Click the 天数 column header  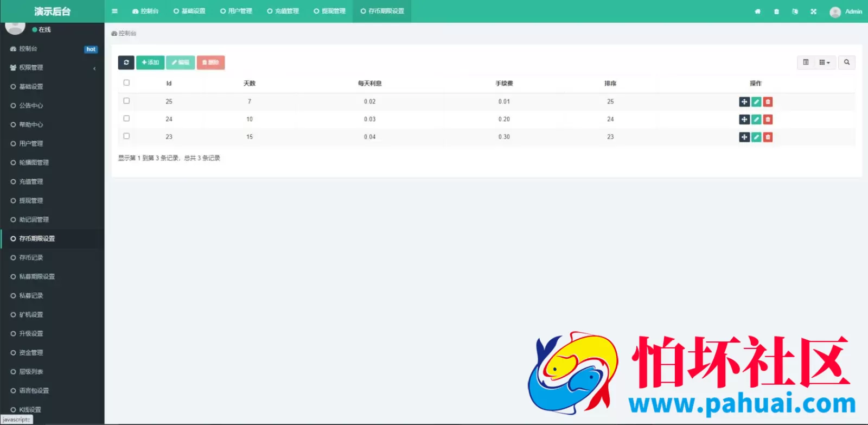coord(250,84)
